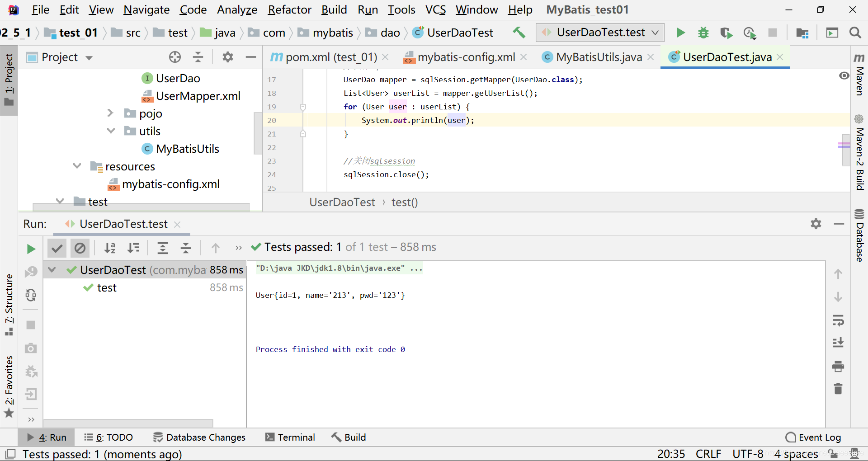Open the UserDaoTest.test run configuration dropdown
868x461 pixels.
coord(600,33)
